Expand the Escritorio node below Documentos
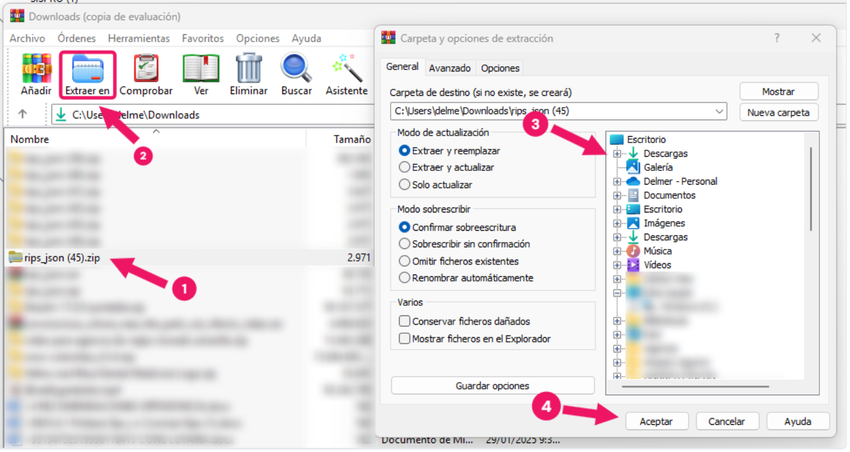The width and height of the screenshot is (850, 452). point(617,209)
